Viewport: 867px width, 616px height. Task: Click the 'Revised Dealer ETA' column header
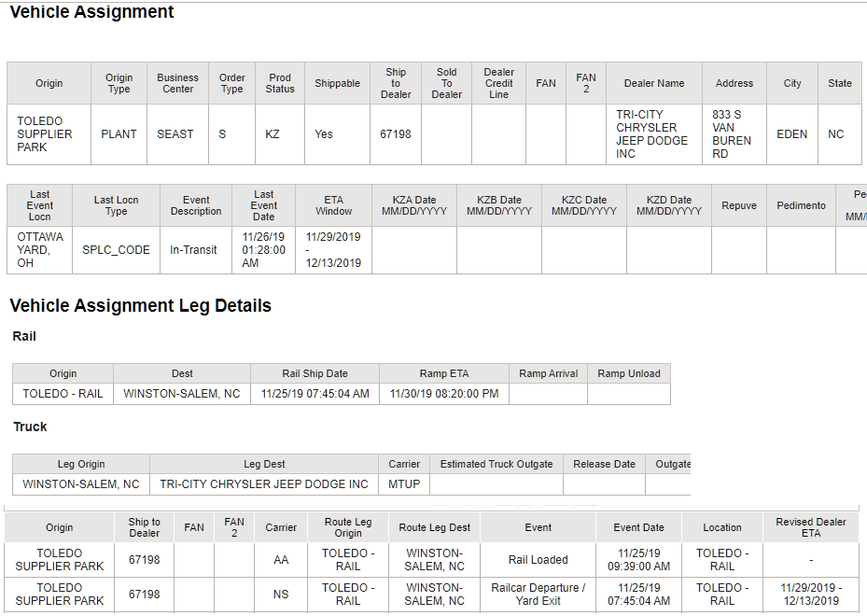pyautogui.click(x=811, y=527)
